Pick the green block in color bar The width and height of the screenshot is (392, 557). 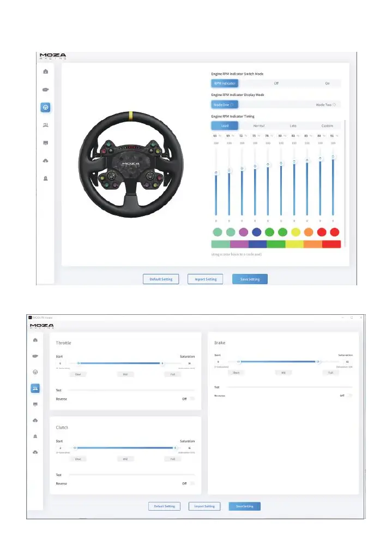(x=276, y=244)
